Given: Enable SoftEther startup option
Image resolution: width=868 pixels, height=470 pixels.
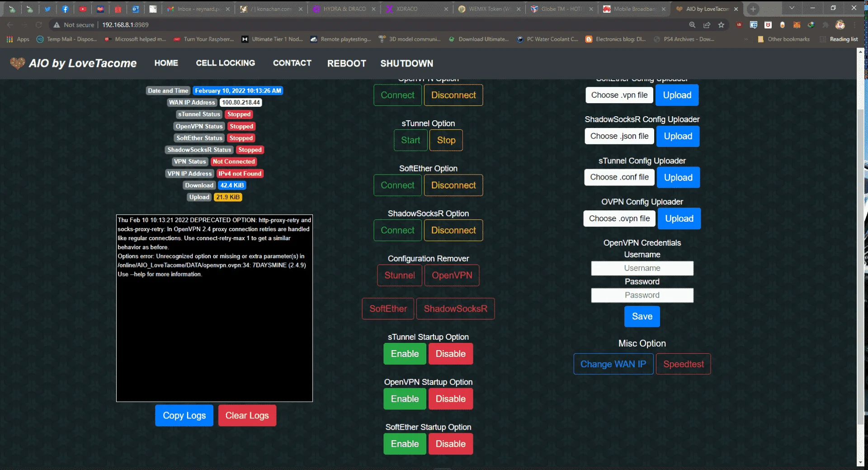Looking at the screenshot, I should click(405, 444).
